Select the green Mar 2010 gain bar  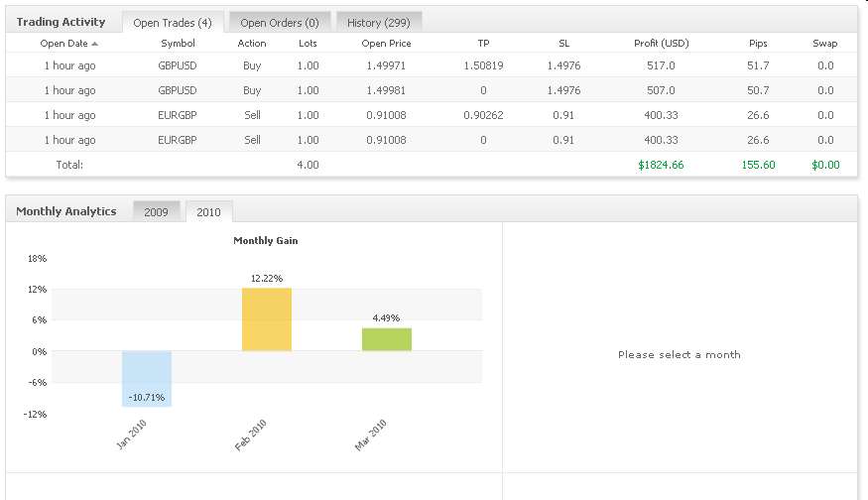coord(387,338)
